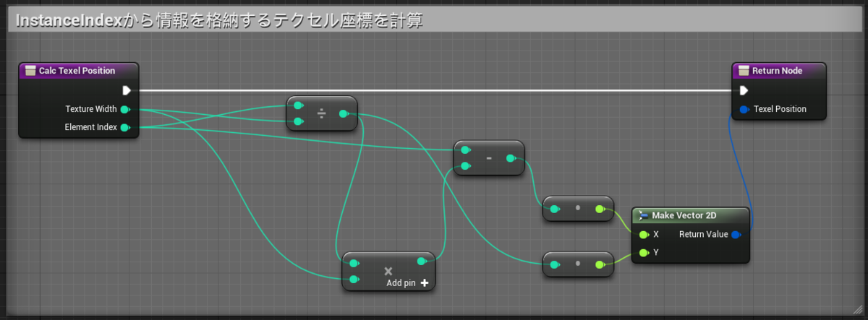The height and width of the screenshot is (320, 868).
Task: Click yellow-green output pin of conversion node feeding Y
Action: [600, 265]
